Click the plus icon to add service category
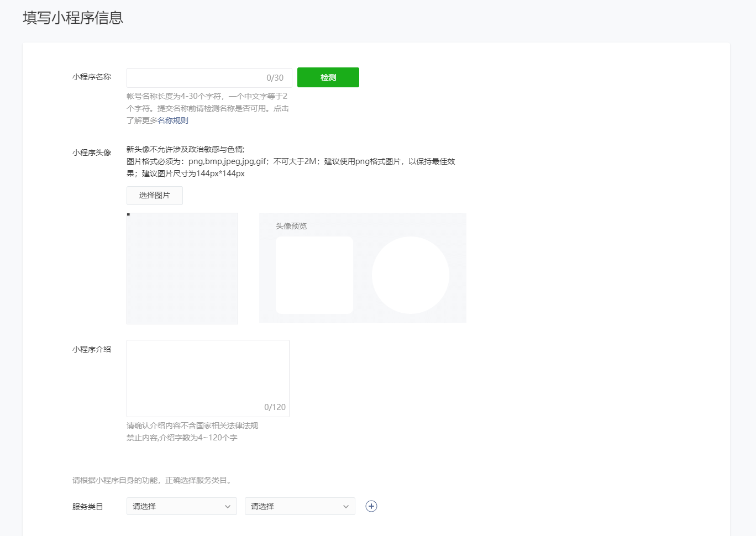This screenshot has height=536, width=756. [x=371, y=506]
